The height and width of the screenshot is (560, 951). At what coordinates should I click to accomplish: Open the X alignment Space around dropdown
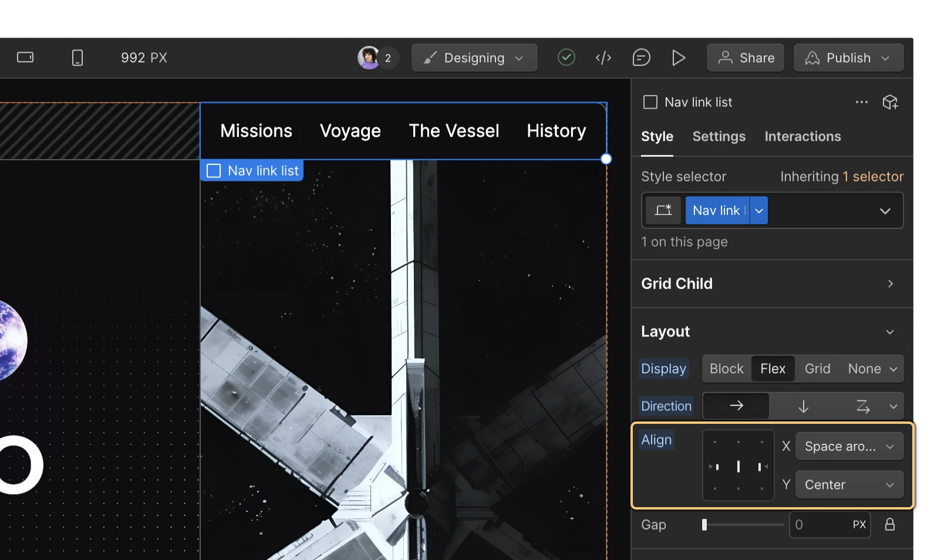pyautogui.click(x=849, y=447)
